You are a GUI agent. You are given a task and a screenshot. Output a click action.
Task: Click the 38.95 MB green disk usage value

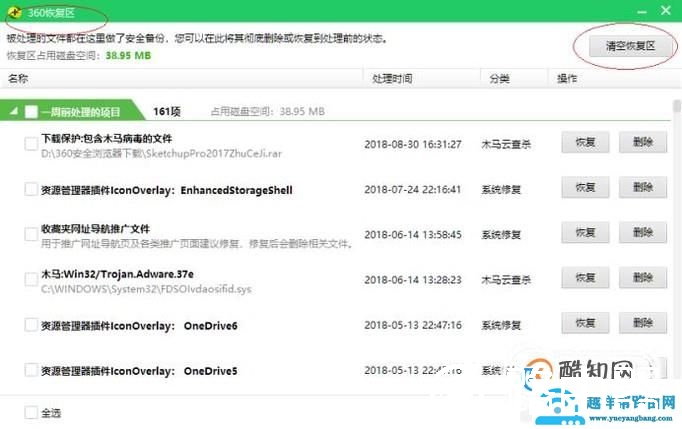tap(128, 56)
